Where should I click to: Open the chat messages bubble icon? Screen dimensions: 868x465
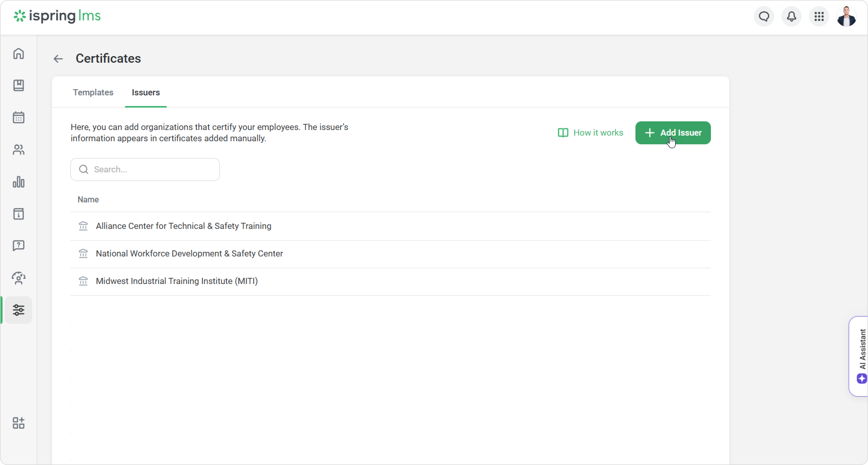(x=764, y=16)
